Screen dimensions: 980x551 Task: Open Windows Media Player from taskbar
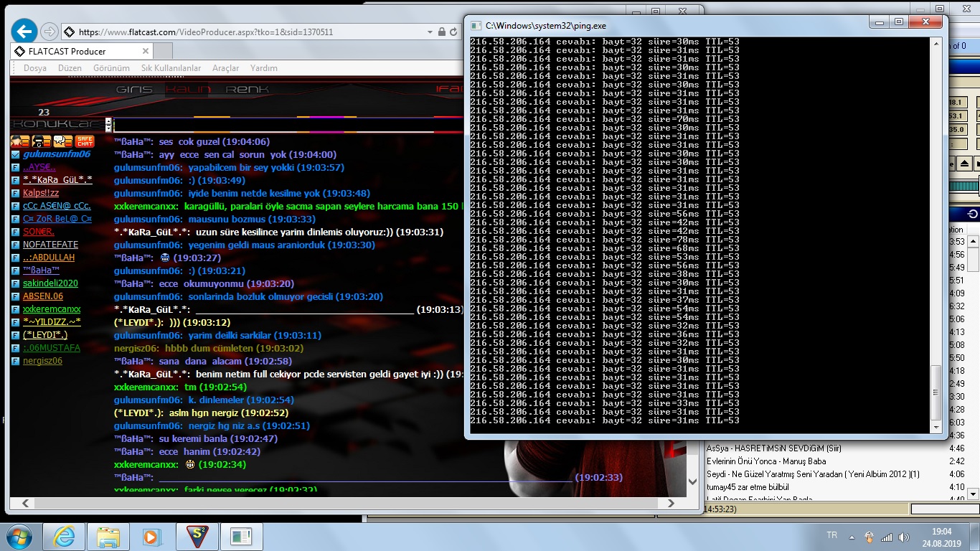pyautogui.click(x=151, y=536)
